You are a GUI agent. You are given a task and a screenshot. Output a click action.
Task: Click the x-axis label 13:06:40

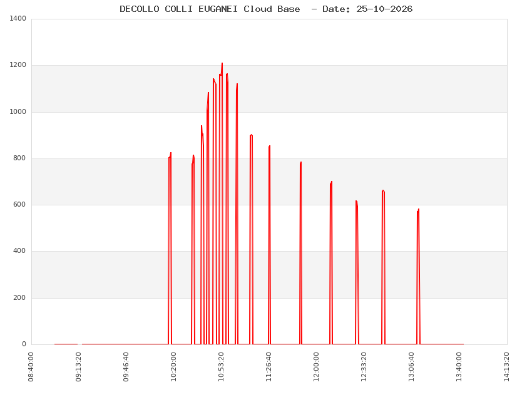point(411,367)
